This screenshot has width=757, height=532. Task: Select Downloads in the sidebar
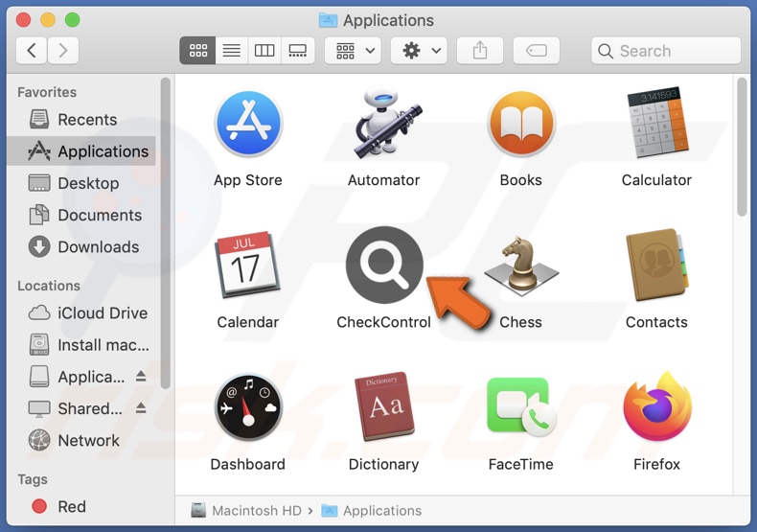(82, 246)
